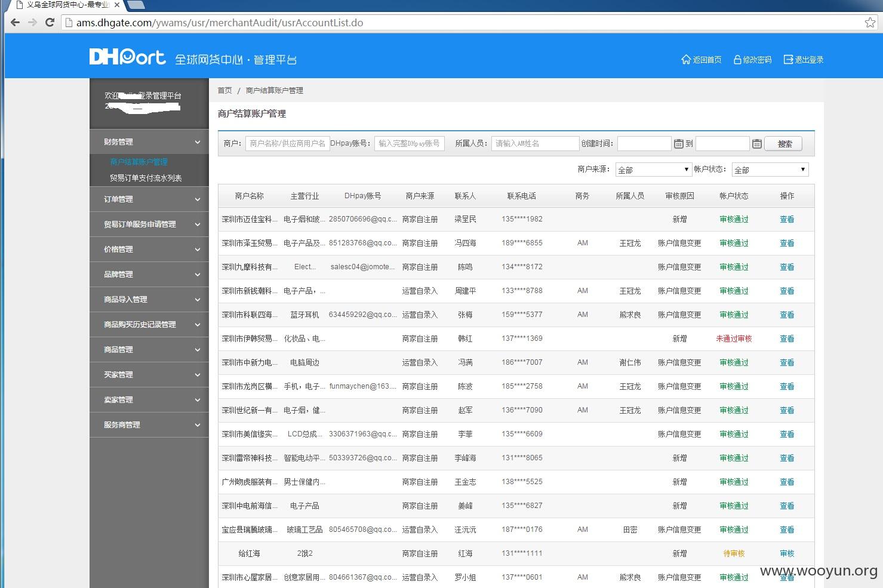The width and height of the screenshot is (883, 588).
Task: Click 蓝牙耳机 industry cell
Action: click(x=304, y=315)
